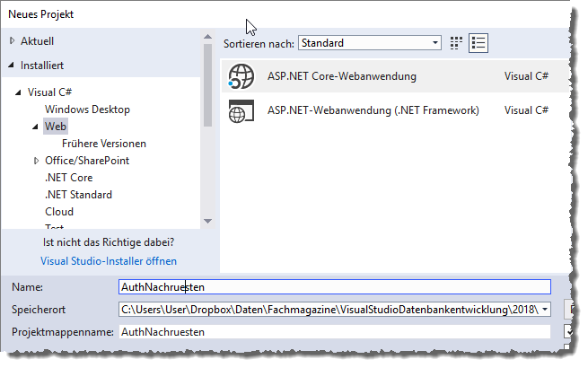Open the Sortieren nach dropdown
Screen dimensions: 588x368
tap(370, 43)
